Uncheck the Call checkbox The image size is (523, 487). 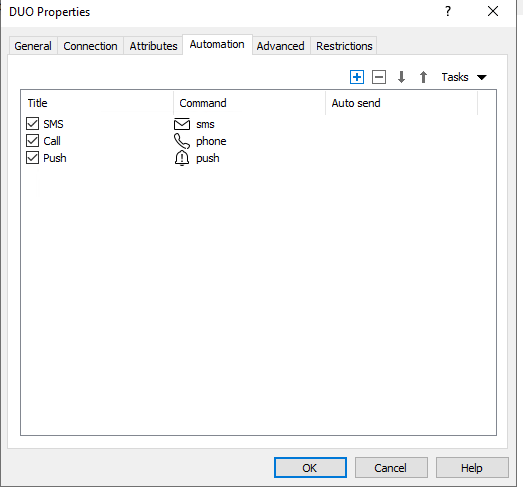pyautogui.click(x=32, y=141)
